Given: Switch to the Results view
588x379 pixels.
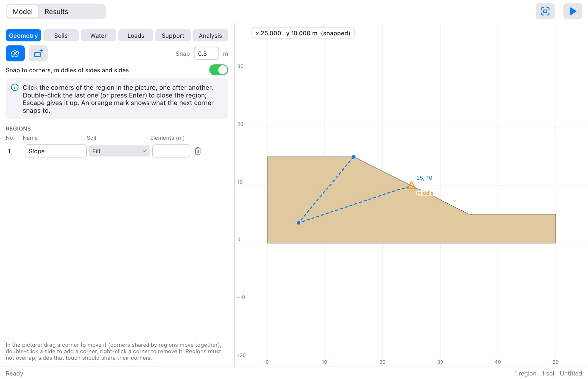Looking at the screenshot, I should (56, 11).
